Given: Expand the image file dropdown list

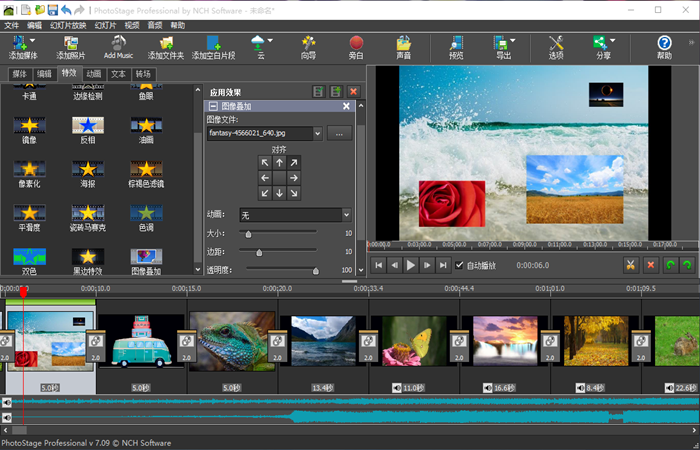Looking at the screenshot, I should [317, 133].
